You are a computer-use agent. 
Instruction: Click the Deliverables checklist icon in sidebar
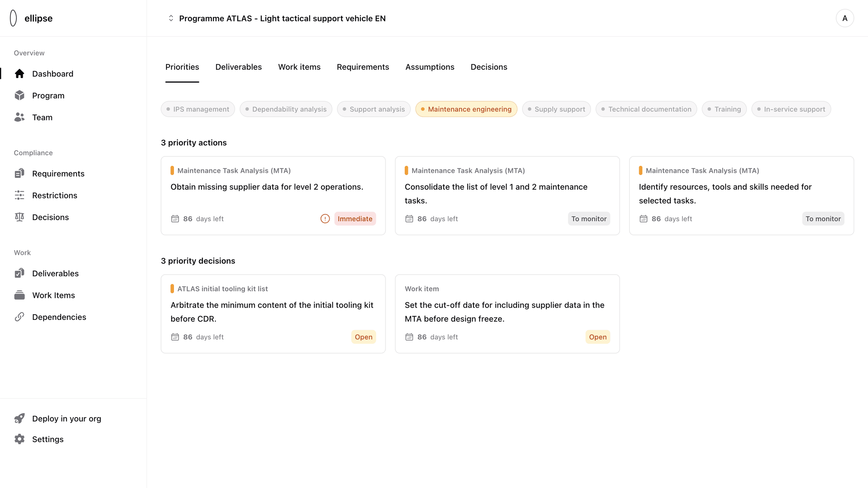pyautogui.click(x=20, y=273)
